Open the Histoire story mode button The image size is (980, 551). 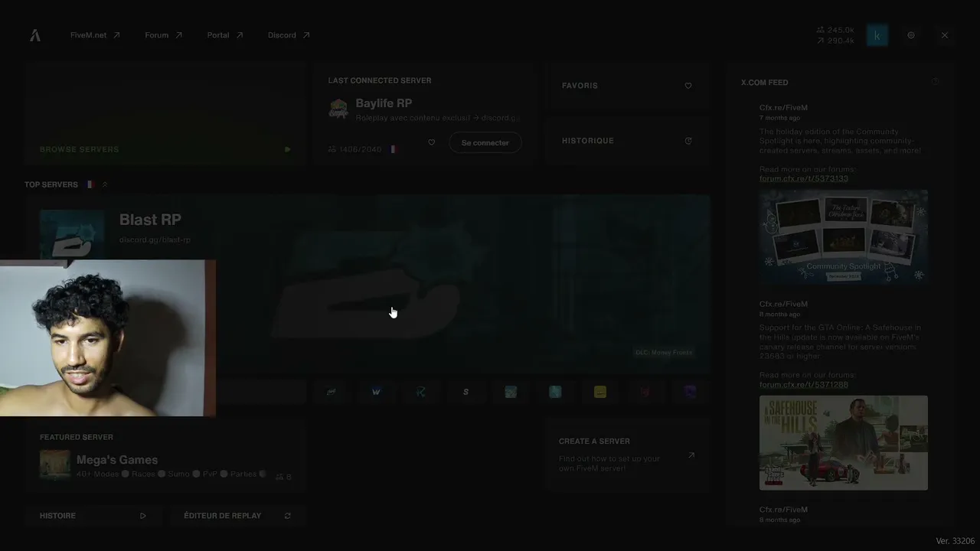[x=93, y=516]
